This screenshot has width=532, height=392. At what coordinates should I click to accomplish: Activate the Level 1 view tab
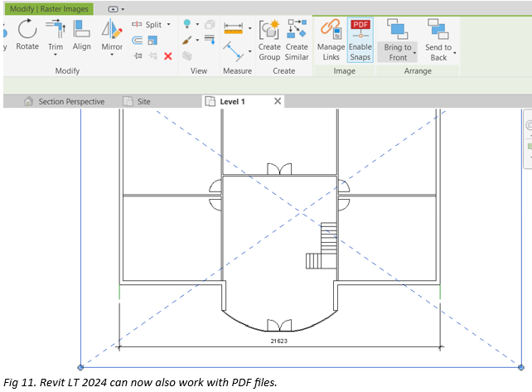point(232,101)
